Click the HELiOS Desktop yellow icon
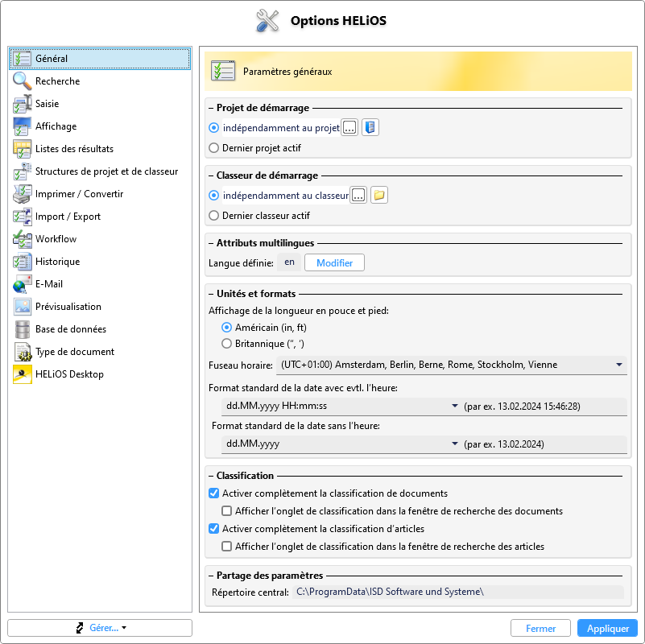 coord(22,374)
